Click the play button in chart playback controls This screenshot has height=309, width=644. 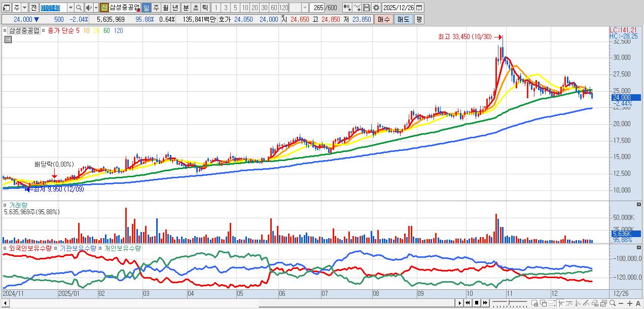pos(460,303)
